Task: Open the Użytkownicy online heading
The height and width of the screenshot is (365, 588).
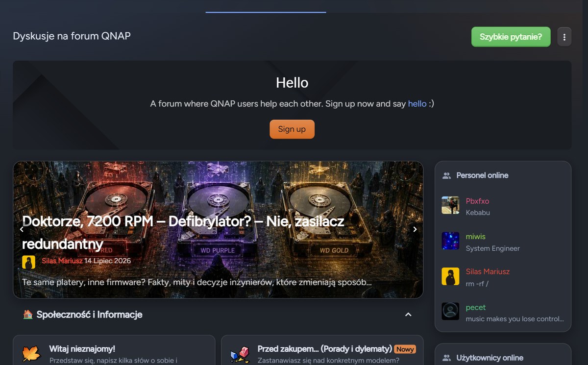Action: tap(490, 358)
